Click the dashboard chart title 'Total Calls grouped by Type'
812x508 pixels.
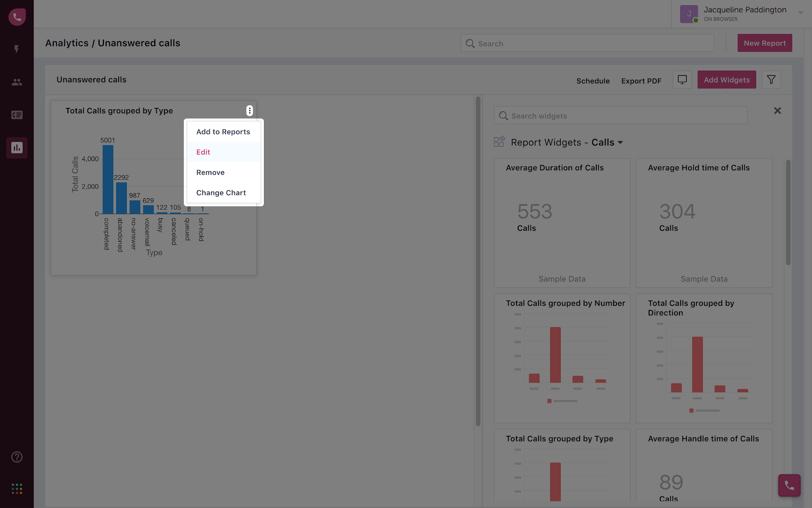[x=119, y=111]
